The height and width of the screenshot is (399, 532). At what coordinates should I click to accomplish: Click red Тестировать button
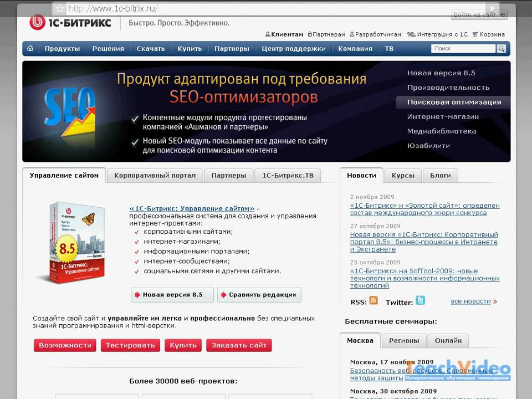click(x=130, y=345)
